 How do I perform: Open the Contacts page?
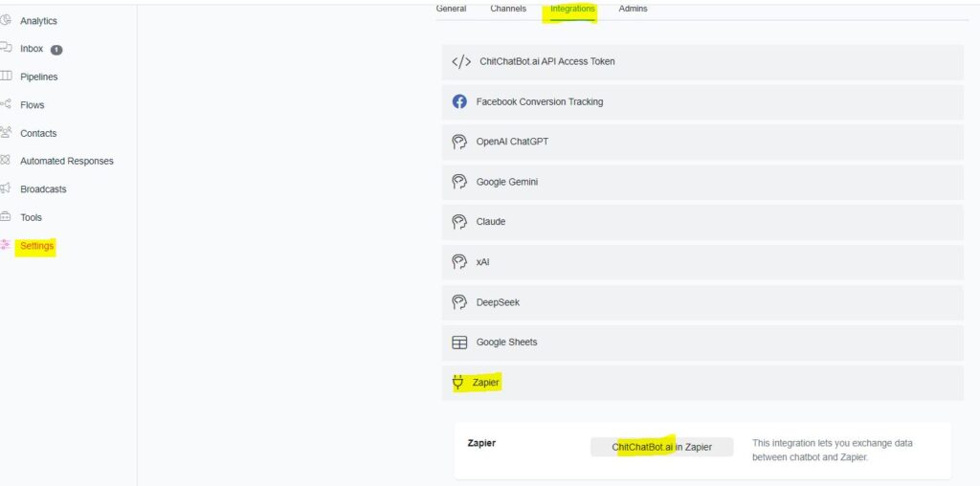coord(38,133)
